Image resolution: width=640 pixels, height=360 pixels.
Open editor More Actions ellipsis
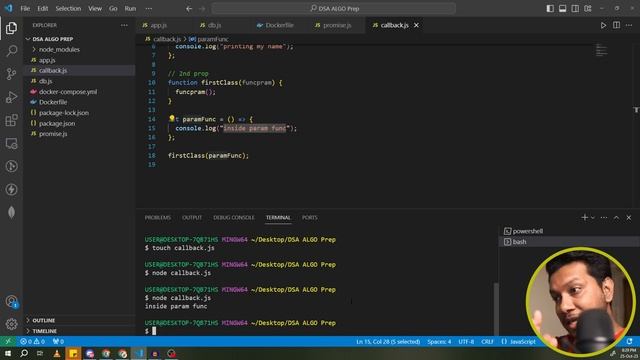pyautogui.click(x=629, y=25)
